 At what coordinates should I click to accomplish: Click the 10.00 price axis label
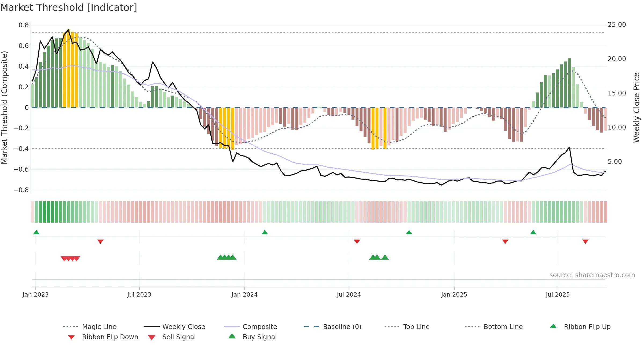617,127
